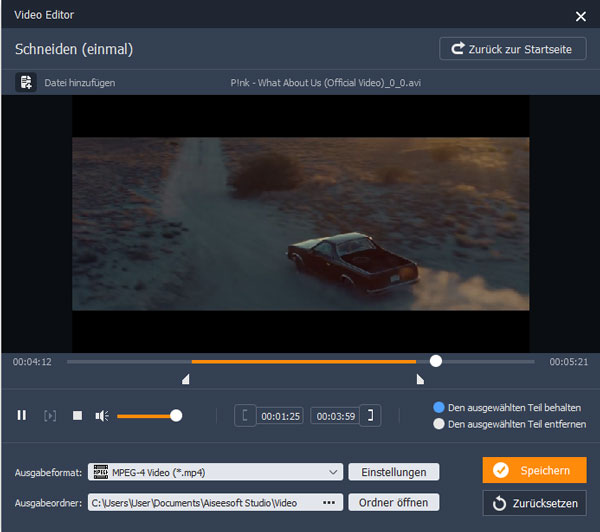Click the playhead knob on the timeline
Image resolution: width=600 pixels, height=532 pixels.
tap(435, 361)
